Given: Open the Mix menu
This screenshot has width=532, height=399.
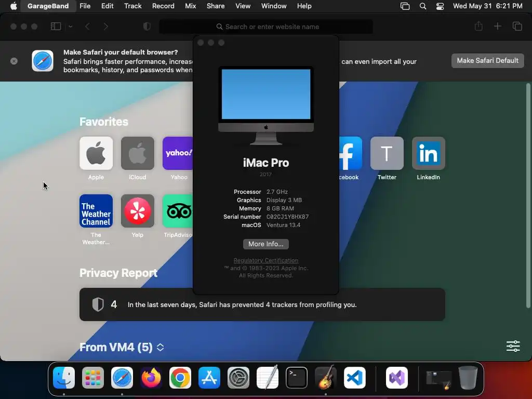Looking at the screenshot, I should pos(190,6).
